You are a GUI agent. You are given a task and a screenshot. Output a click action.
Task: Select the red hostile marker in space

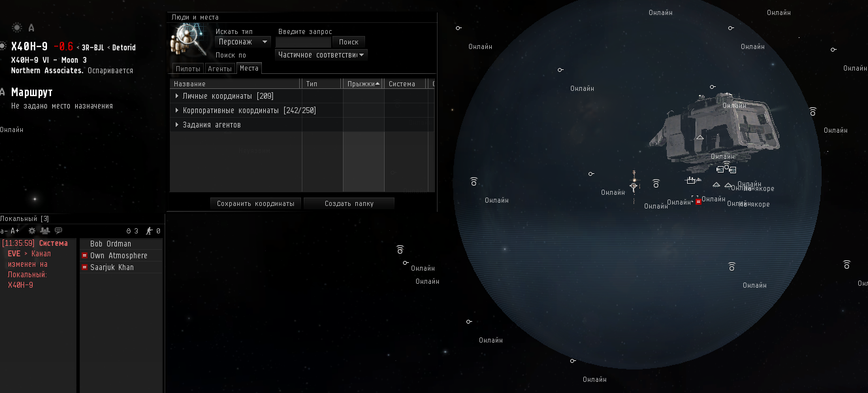(698, 202)
